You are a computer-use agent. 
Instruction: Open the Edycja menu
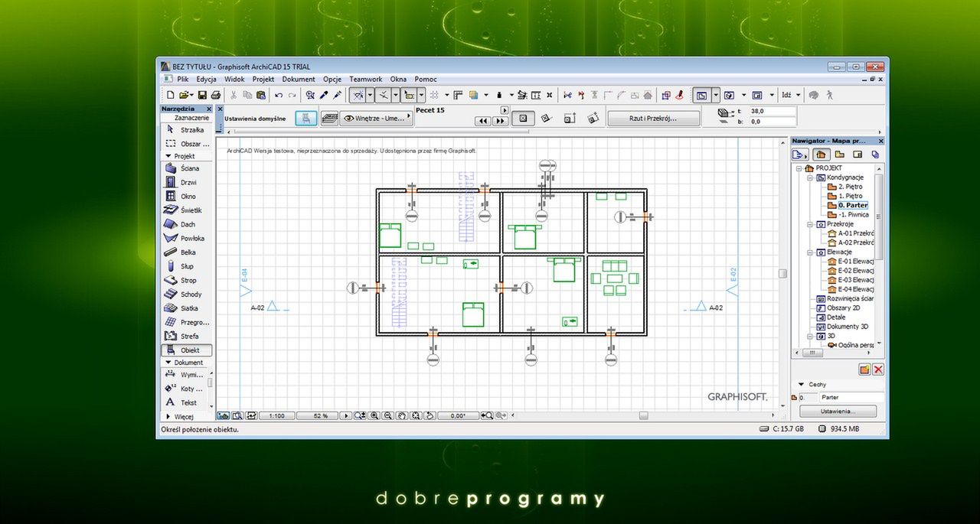pyautogui.click(x=206, y=79)
